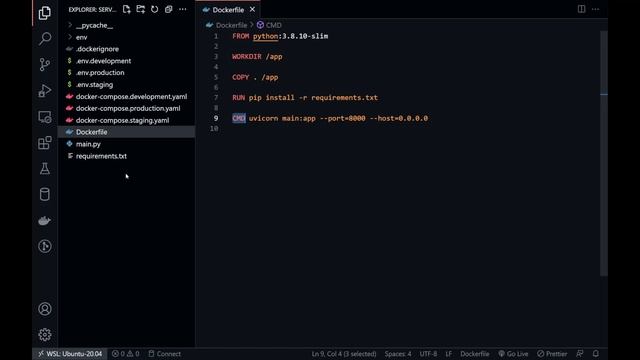Change the Dockerfile language mode

[x=475, y=354]
